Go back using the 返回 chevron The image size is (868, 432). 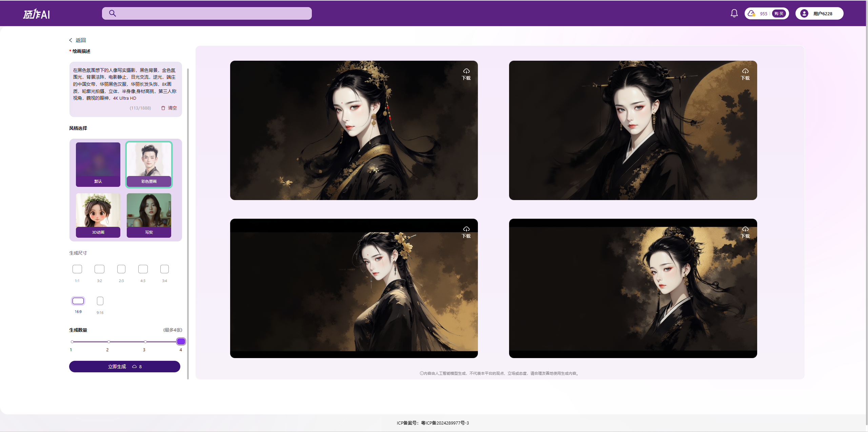(71, 40)
